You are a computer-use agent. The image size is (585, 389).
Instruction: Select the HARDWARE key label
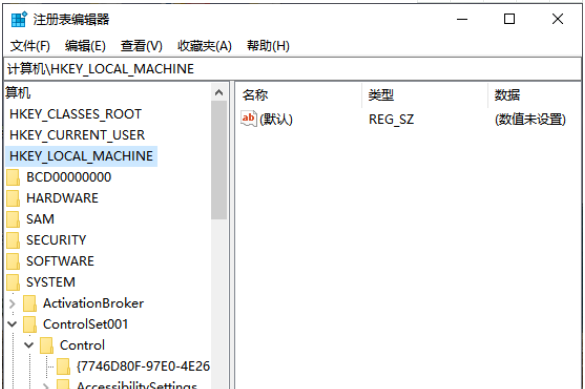62,198
